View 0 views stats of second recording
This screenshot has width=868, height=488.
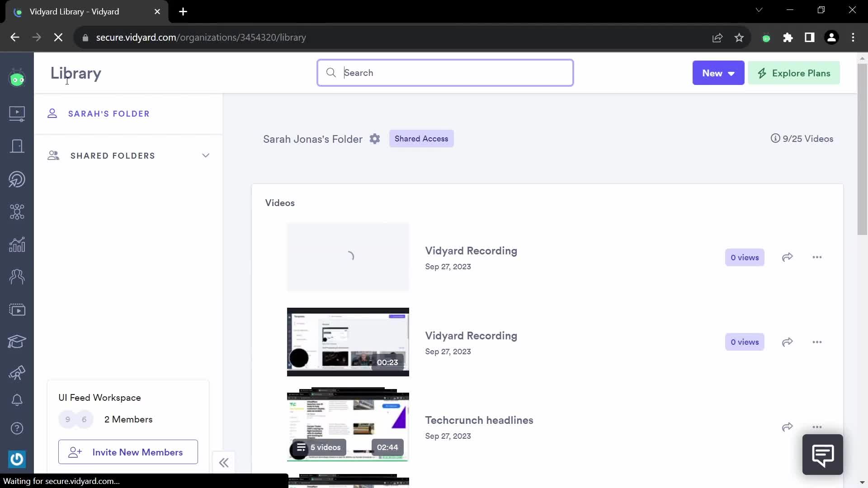tap(745, 342)
